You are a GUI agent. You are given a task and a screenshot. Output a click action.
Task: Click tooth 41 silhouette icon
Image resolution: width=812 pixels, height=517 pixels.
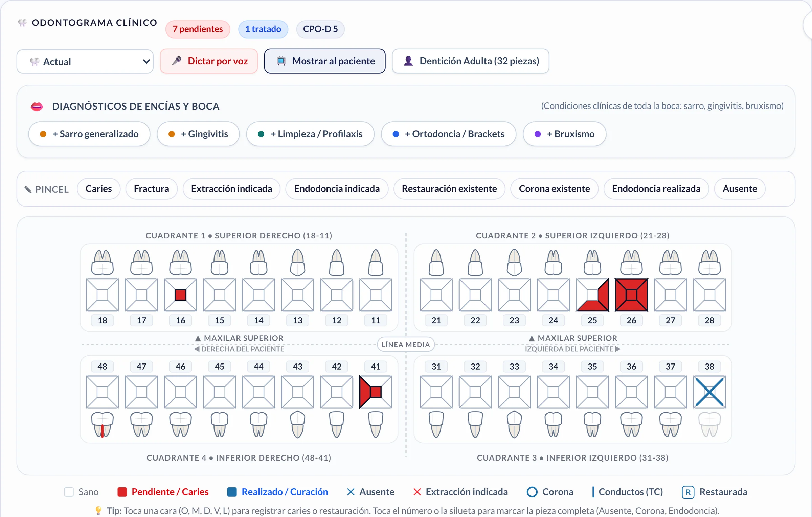point(376,425)
